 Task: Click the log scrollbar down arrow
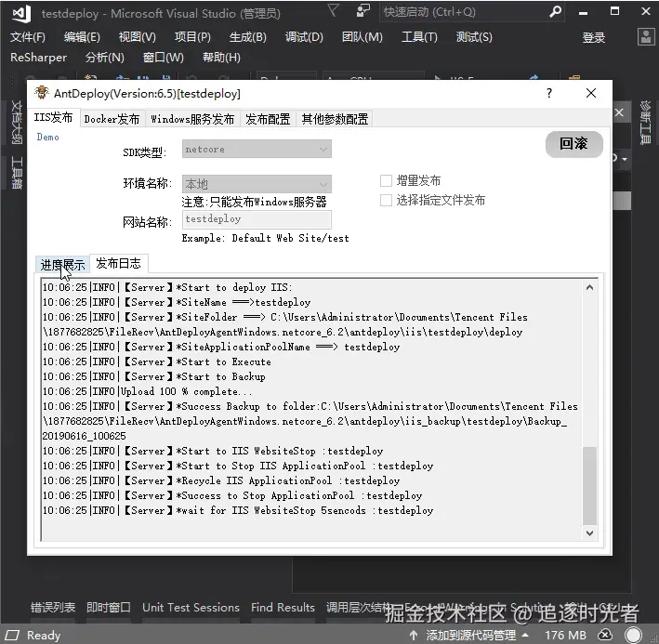(589, 532)
